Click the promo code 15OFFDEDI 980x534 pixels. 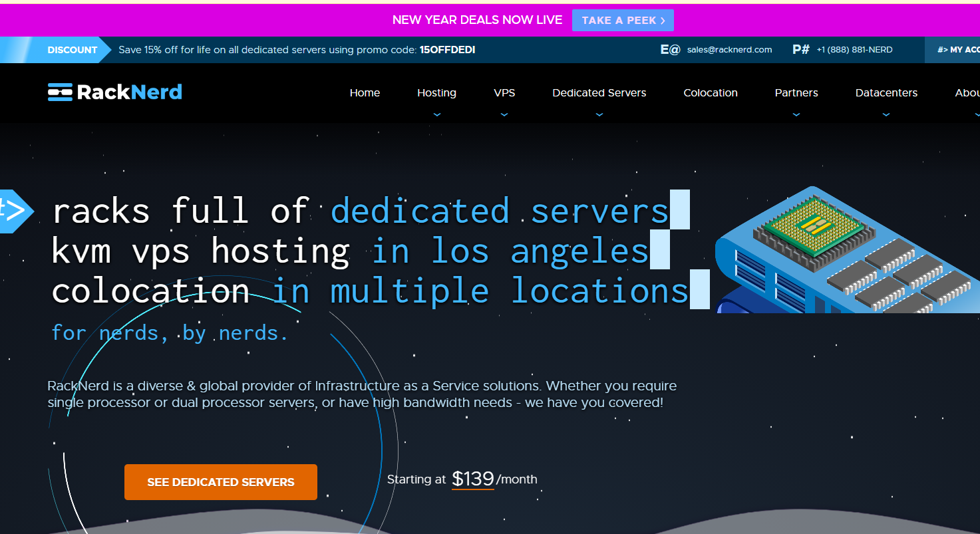(447, 50)
